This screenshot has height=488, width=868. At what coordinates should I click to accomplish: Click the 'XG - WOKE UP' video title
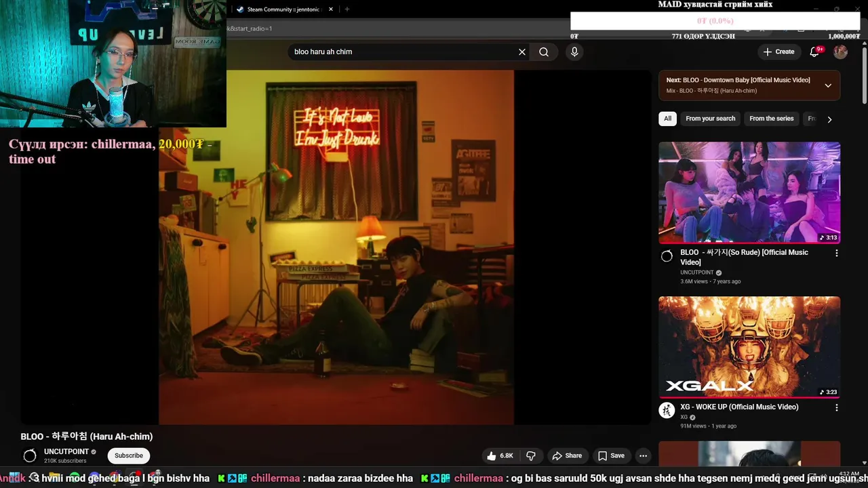pos(739,407)
